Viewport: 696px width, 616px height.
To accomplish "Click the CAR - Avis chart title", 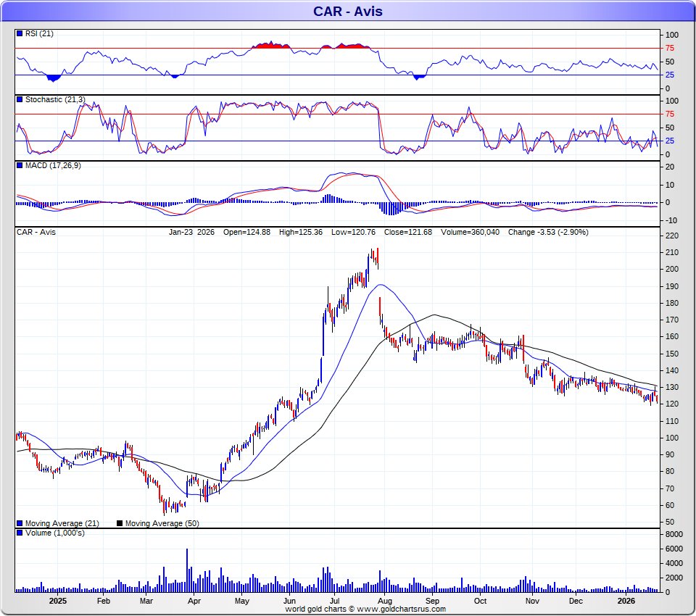I will pyautogui.click(x=347, y=11).
